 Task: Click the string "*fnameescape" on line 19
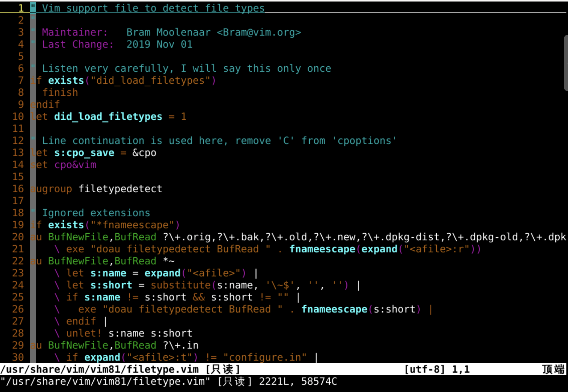point(132,225)
